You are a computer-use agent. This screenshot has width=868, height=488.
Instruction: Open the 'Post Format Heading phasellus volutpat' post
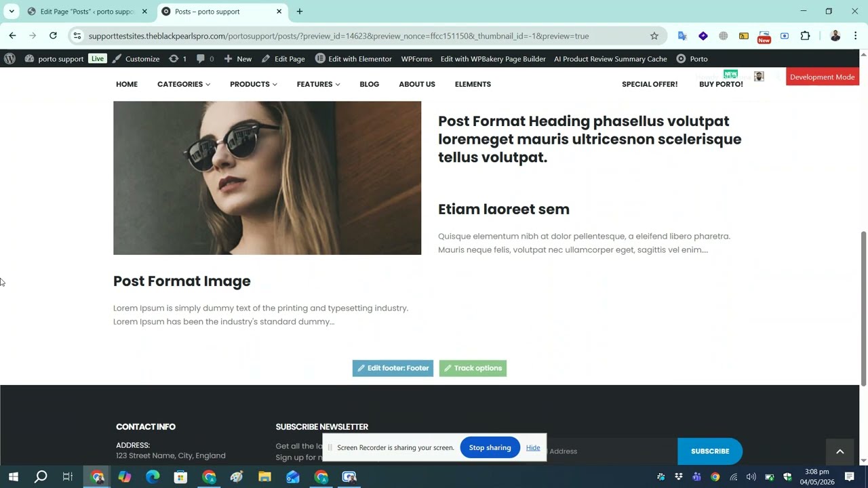click(x=590, y=139)
